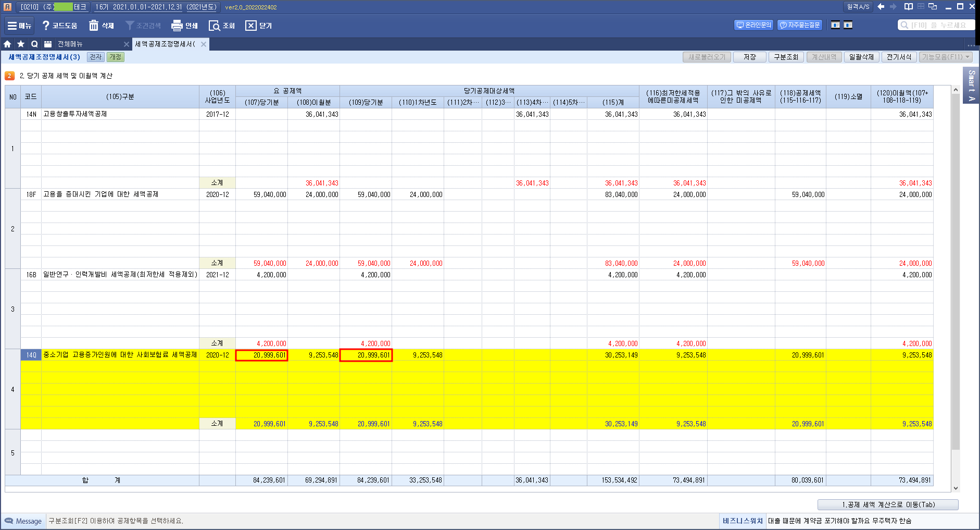The height and width of the screenshot is (530, 980).
Task: Open the book manual icon
Action: [908, 7]
